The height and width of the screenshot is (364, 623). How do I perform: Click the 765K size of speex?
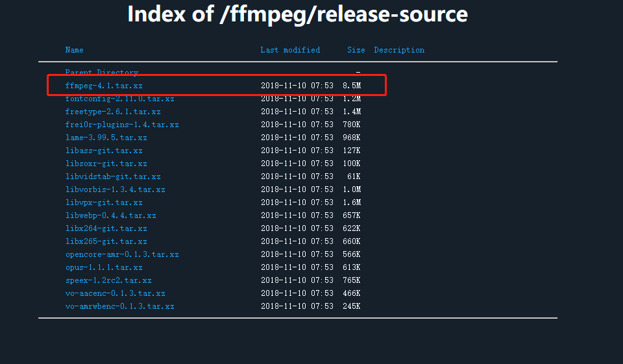tap(352, 280)
